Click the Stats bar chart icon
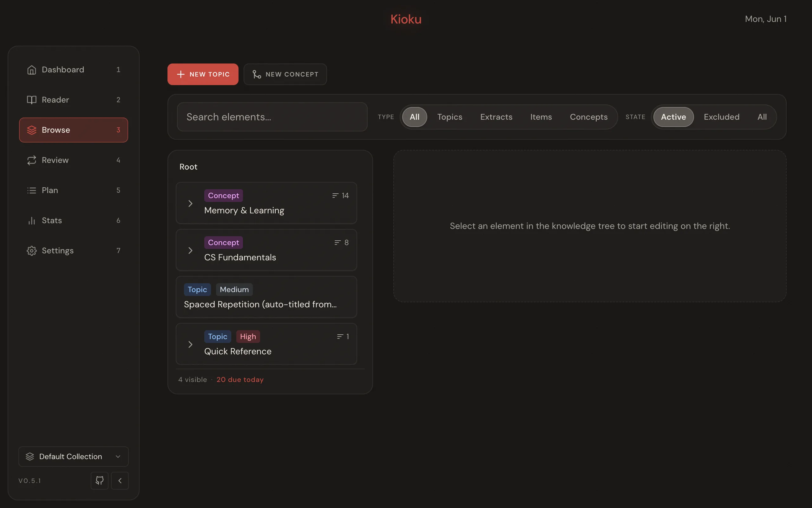812x508 pixels. tap(31, 220)
